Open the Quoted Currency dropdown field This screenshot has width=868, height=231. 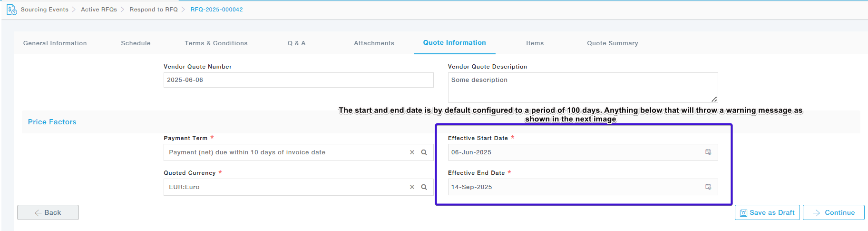[x=285, y=187]
